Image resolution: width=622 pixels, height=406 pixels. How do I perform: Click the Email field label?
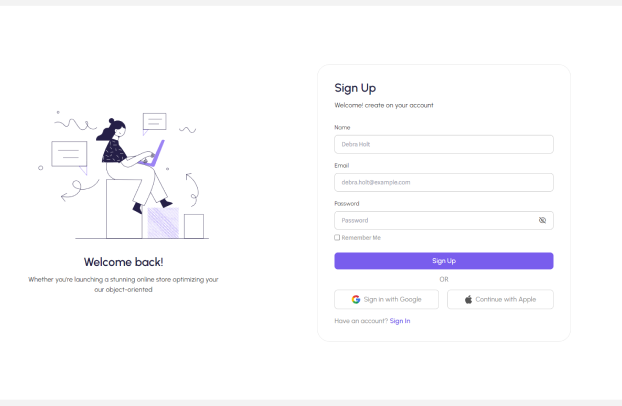click(342, 165)
